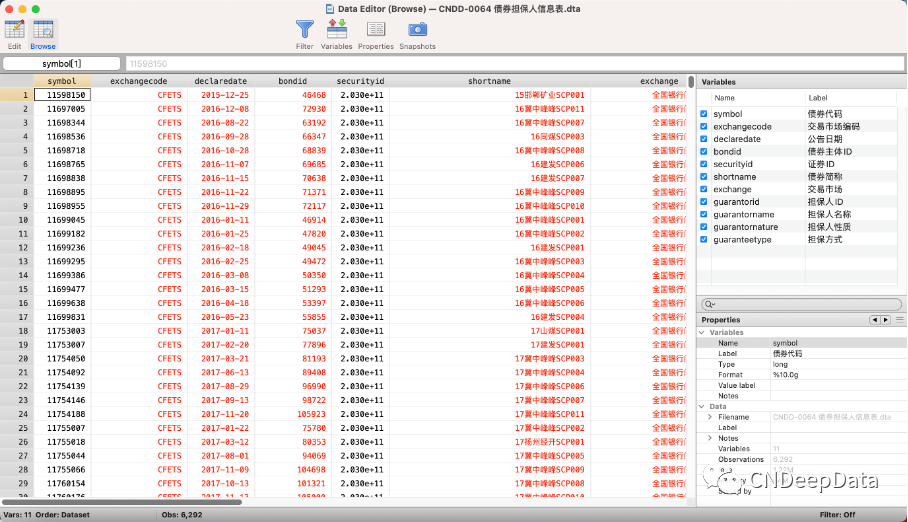Select the date cell 2016-08-22
Viewport: 908px width, 522px height.
click(x=221, y=123)
